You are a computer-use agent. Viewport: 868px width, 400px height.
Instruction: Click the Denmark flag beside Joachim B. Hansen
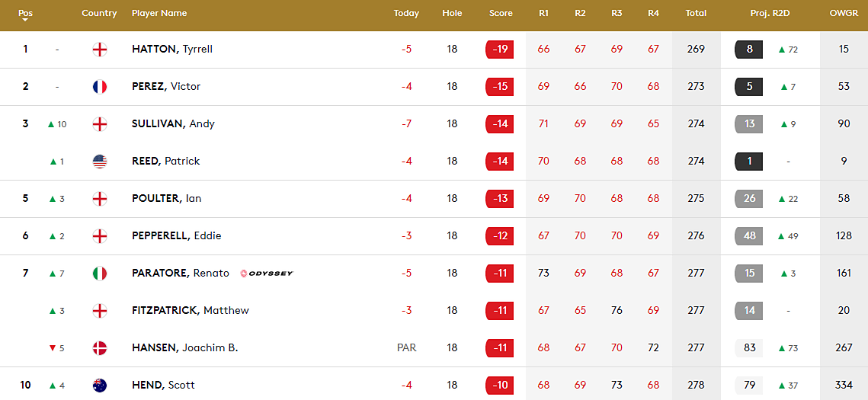click(99, 348)
